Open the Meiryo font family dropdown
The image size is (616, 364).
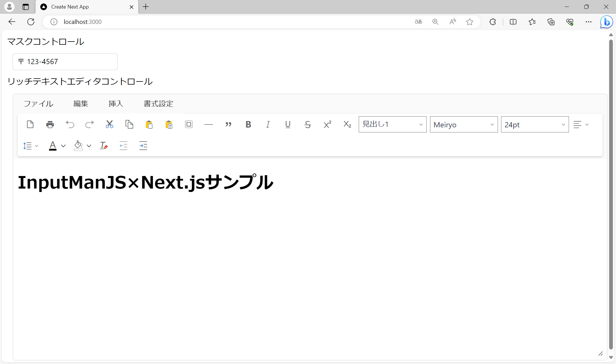[464, 124]
